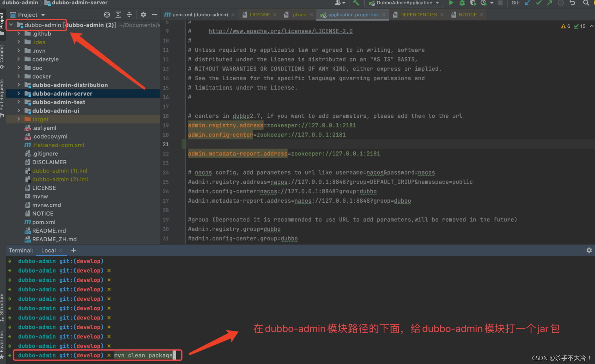This screenshot has width=595, height=364.
Task: Expand the docker folder
Action: click(x=18, y=76)
